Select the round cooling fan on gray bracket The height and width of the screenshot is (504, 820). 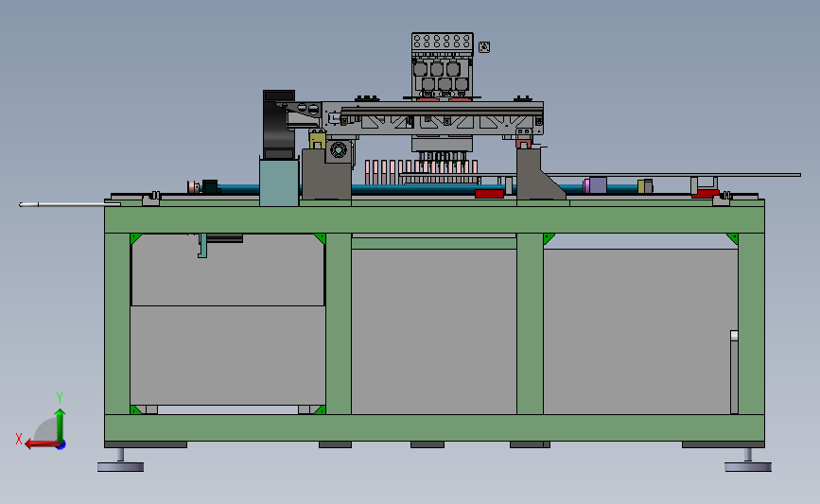click(339, 149)
